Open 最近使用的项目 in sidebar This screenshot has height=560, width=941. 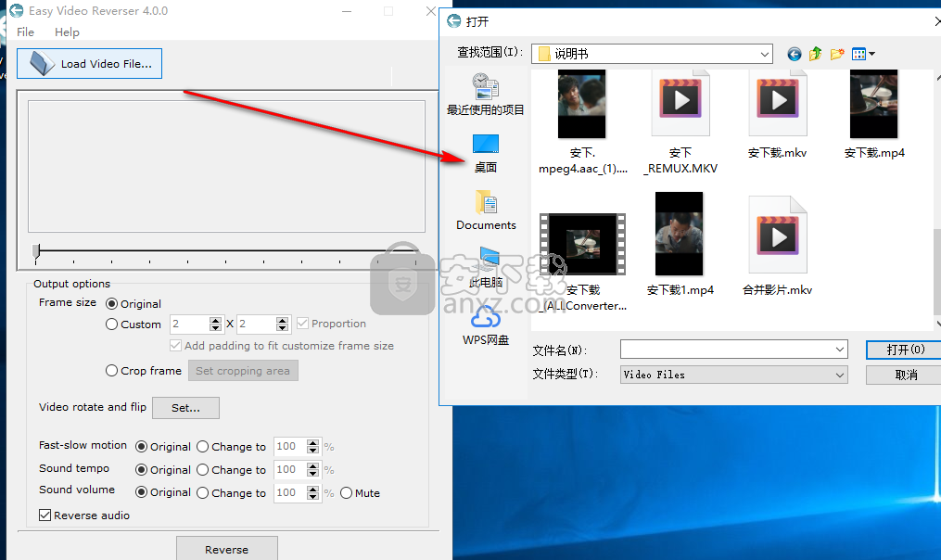point(486,95)
